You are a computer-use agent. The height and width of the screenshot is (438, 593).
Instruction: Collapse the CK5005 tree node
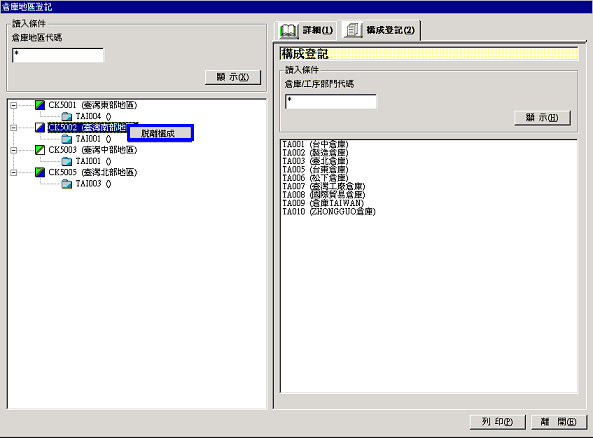(14, 172)
